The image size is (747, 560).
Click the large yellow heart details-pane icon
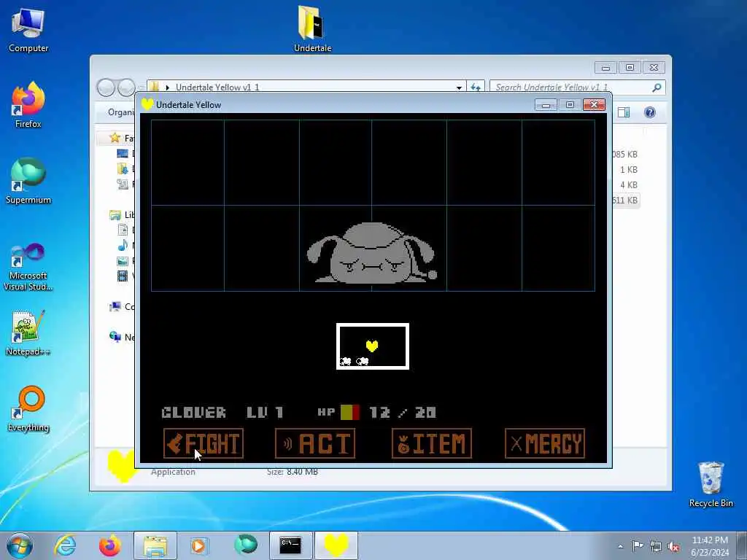pyautogui.click(x=121, y=467)
